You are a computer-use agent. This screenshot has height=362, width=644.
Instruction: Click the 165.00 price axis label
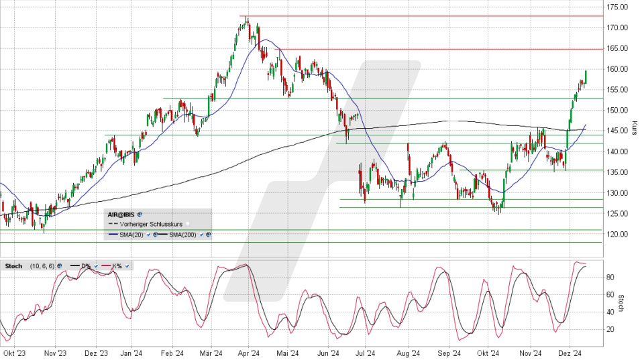coord(618,48)
